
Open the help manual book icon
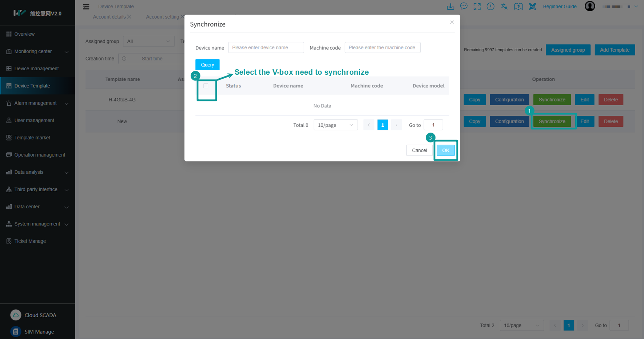(x=518, y=7)
